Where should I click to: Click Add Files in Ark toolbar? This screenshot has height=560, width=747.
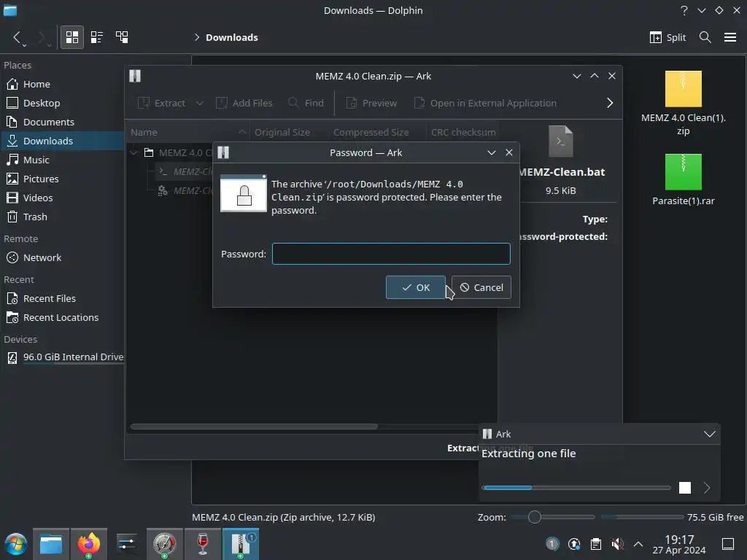[x=244, y=103]
